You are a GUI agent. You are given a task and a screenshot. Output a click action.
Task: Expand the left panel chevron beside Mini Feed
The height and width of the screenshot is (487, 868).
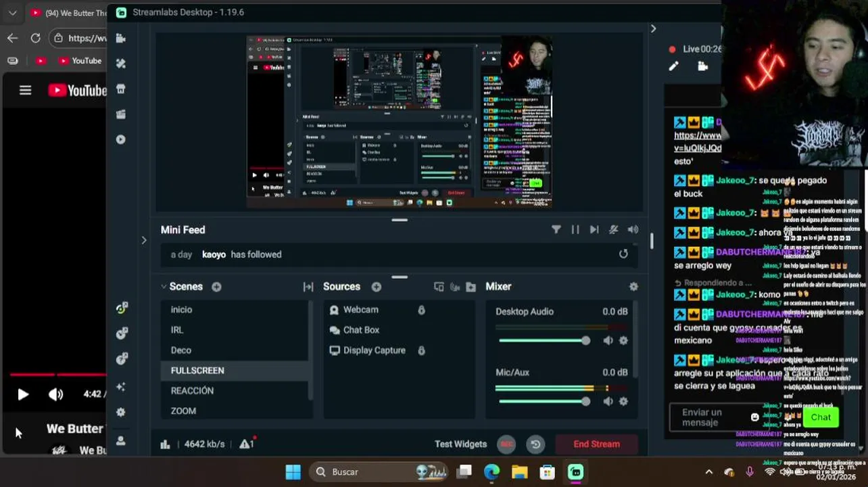143,240
